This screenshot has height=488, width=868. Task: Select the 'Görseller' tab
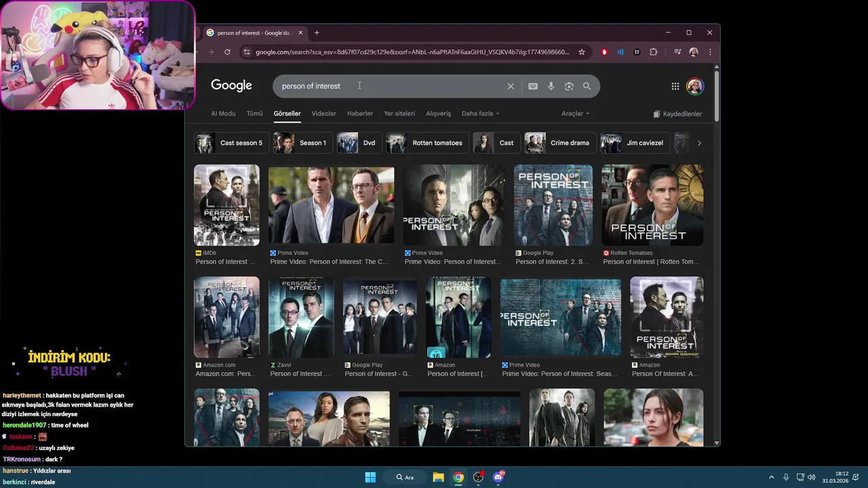coord(288,114)
